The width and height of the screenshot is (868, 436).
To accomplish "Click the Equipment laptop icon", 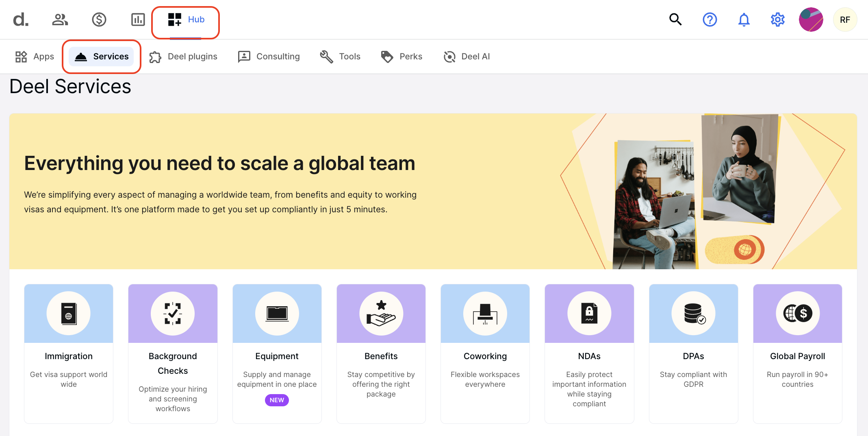I will [277, 314].
